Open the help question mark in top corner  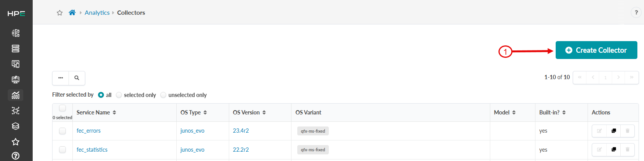pos(636,12)
